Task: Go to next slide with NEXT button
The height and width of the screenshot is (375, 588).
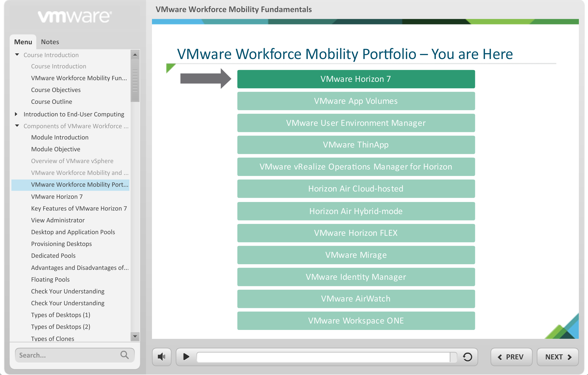Action: click(x=557, y=357)
